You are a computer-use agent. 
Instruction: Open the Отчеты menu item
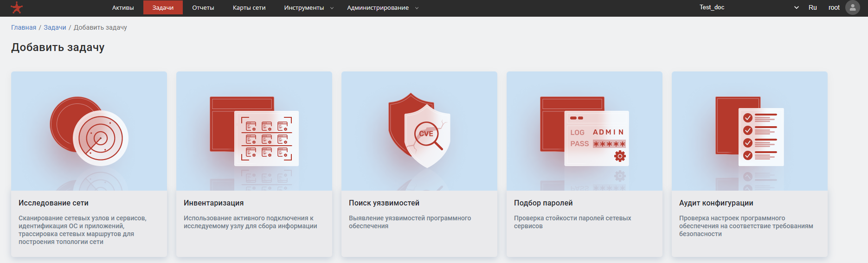203,7
